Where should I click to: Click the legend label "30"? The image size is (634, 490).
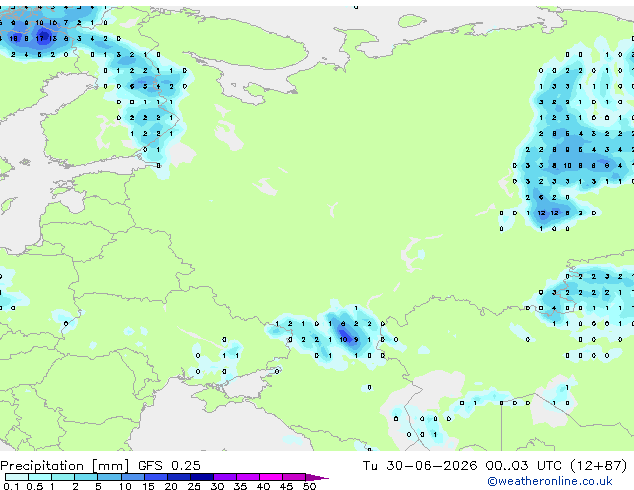217,486
